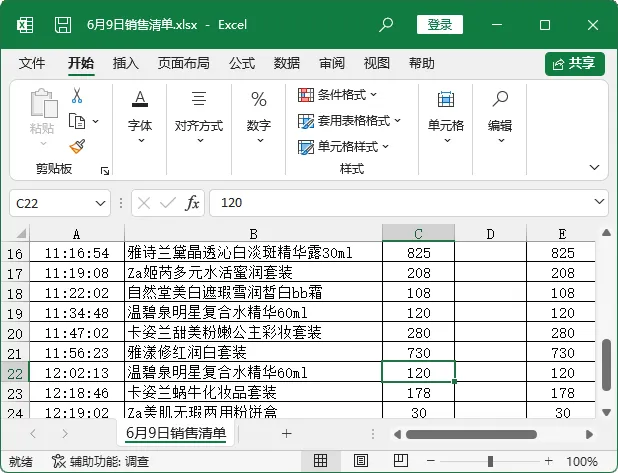Image resolution: width=618 pixels, height=473 pixels.
Task: Open clipboard dialog launcher
Action: [105, 171]
